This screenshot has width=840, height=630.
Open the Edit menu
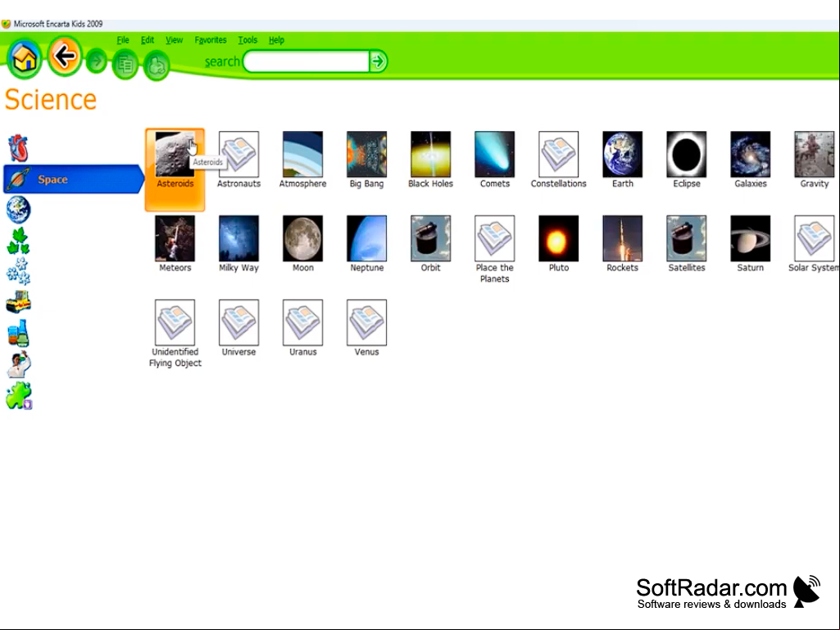pyautogui.click(x=148, y=39)
